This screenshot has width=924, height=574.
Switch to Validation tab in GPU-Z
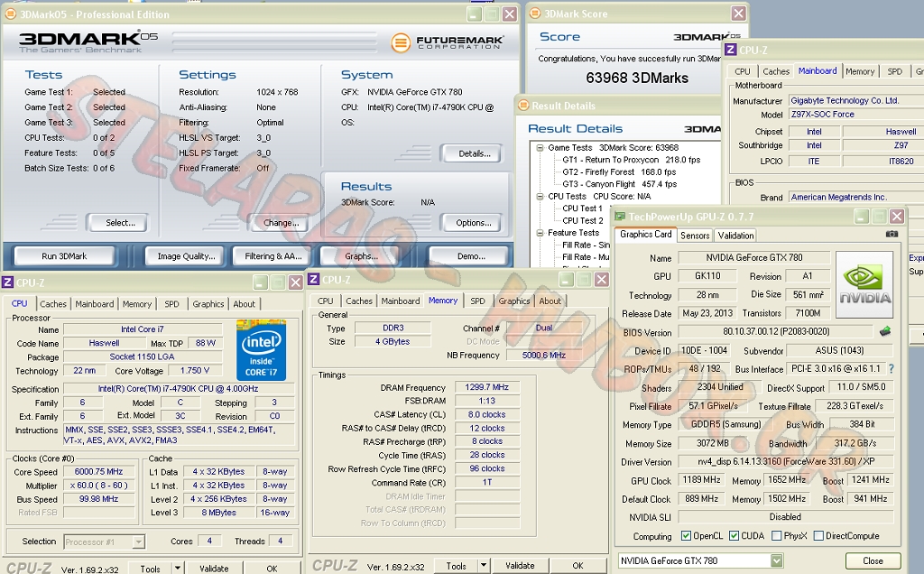tap(735, 236)
